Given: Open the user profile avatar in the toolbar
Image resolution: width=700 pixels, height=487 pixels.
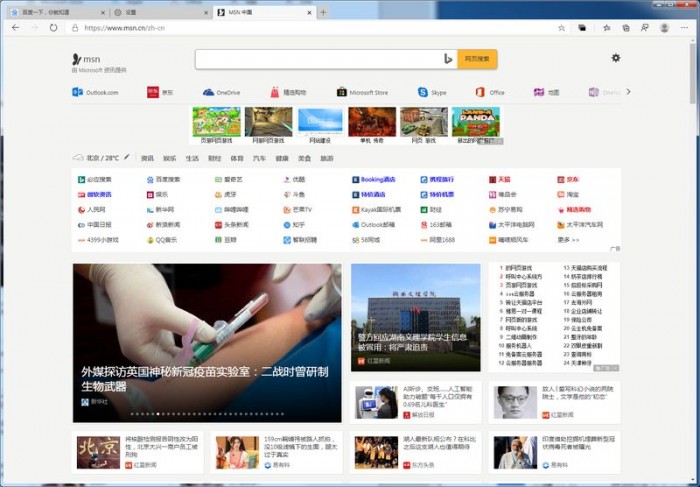Looking at the screenshot, I should 664,28.
